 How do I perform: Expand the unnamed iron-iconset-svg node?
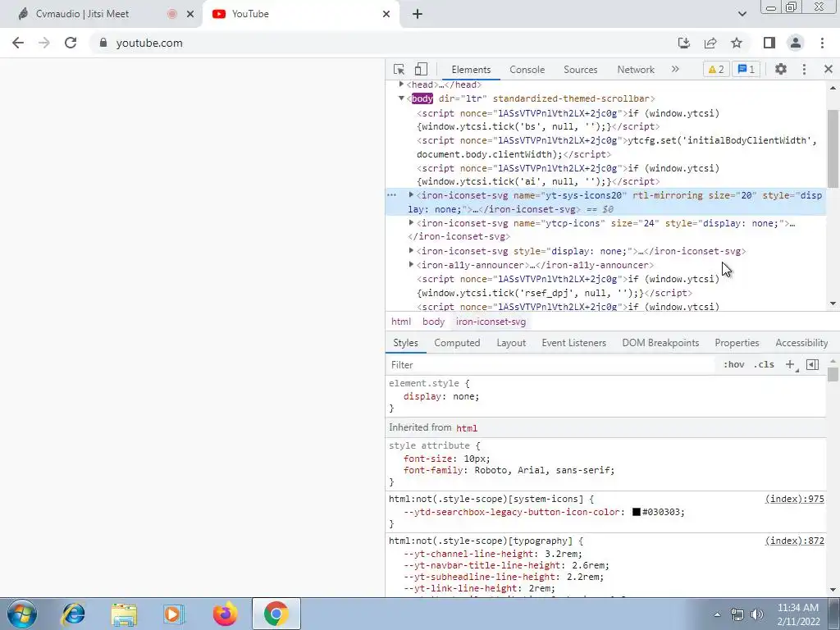[x=412, y=251]
